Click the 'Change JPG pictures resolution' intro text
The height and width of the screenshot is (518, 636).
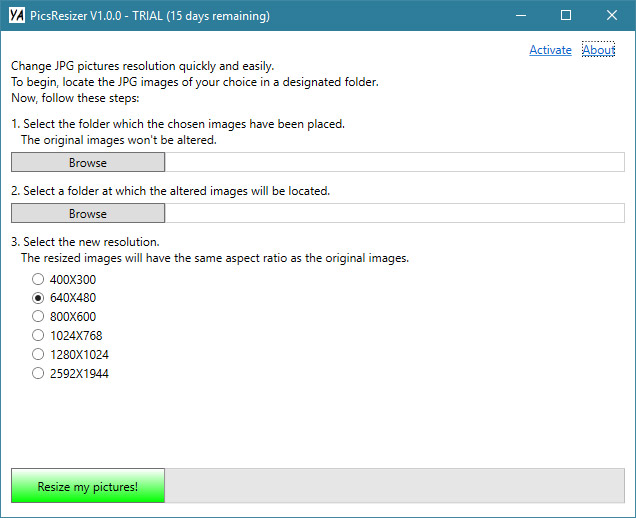pos(142,66)
